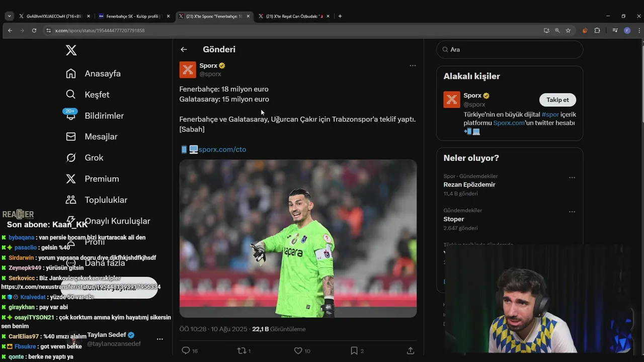The image size is (644, 362).
Task: Bookmark this page with star icon
Action: (568, 31)
